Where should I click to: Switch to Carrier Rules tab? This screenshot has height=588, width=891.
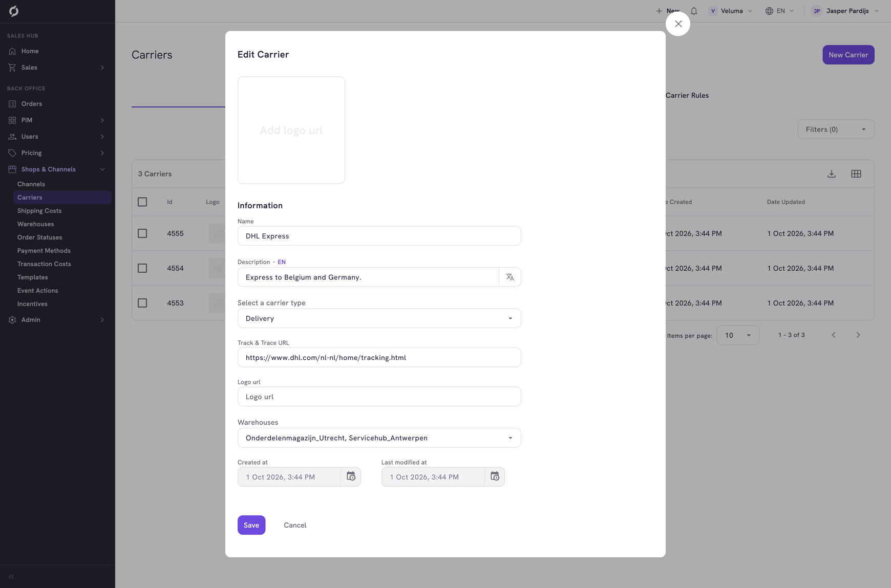(x=687, y=96)
